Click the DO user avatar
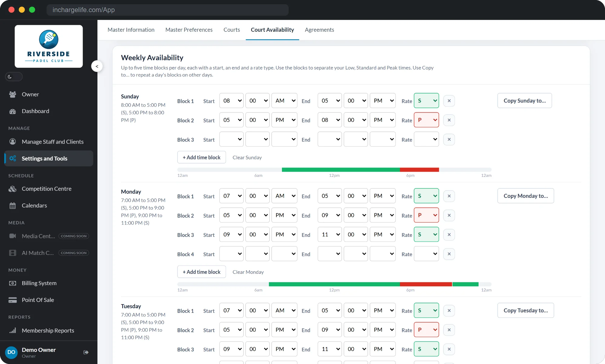605x364 pixels. 11,352
